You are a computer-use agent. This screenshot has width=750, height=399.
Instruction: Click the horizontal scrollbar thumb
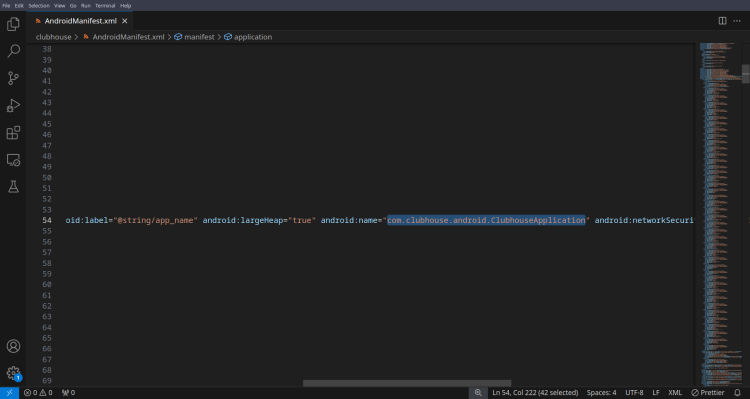click(407, 383)
